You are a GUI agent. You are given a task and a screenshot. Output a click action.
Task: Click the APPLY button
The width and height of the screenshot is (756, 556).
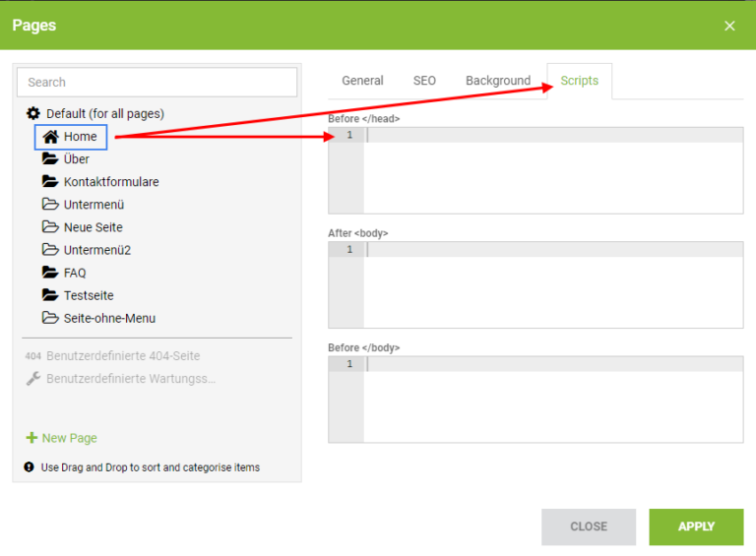(696, 526)
